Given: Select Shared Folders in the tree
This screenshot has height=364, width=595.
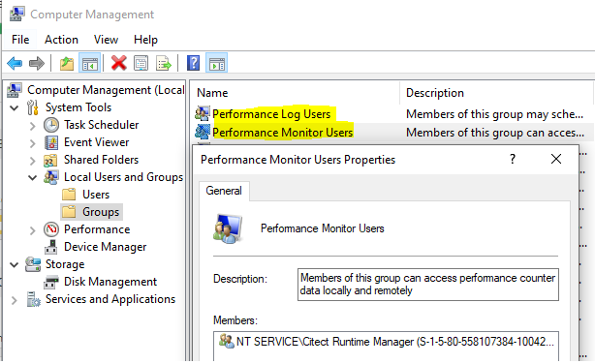Looking at the screenshot, I should (101, 160).
